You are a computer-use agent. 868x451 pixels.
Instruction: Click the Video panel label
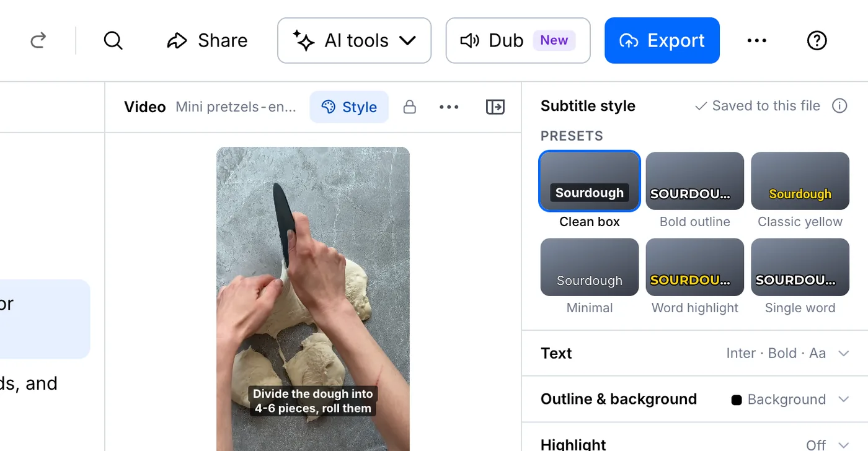coord(145,107)
